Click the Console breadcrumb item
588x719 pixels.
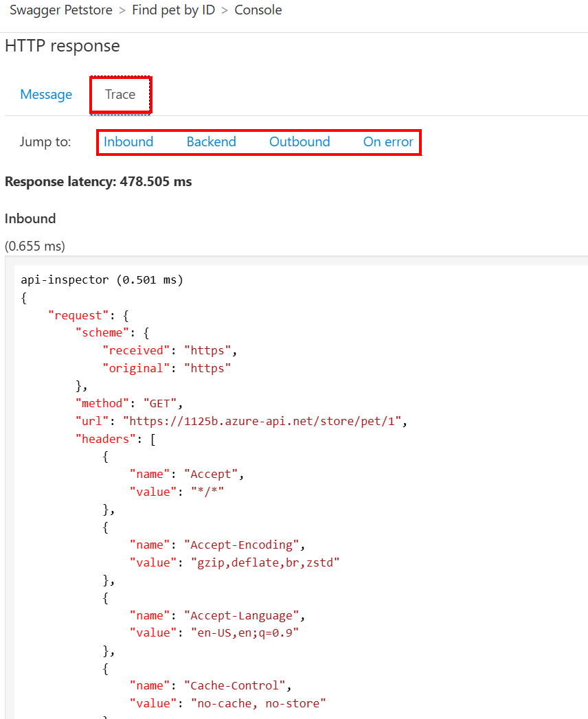[x=258, y=10]
